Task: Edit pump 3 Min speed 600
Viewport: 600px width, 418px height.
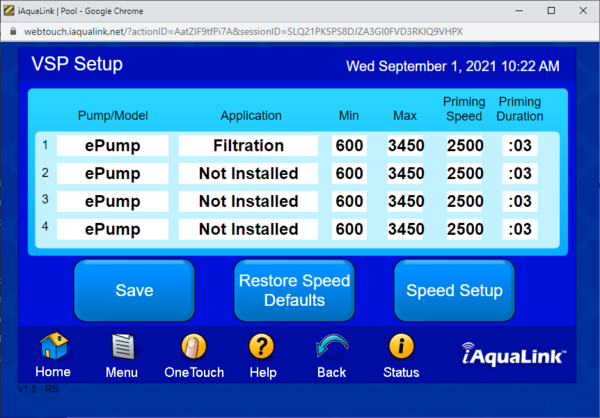Action: point(349,201)
